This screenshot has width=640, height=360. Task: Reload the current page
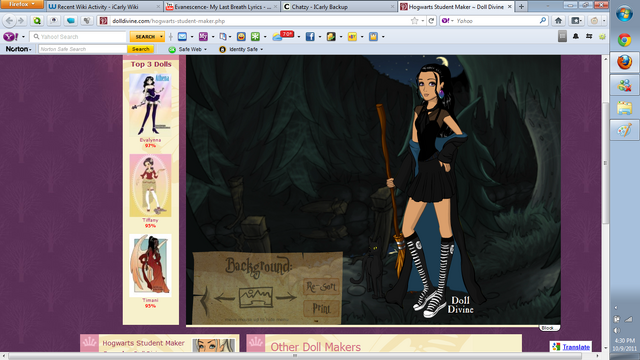(431, 21)
